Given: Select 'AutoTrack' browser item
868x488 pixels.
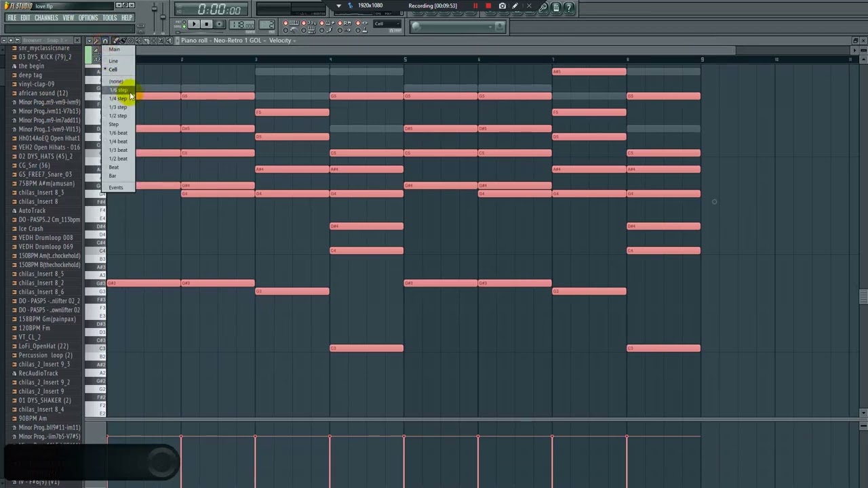Looking at the screenshot, I should (32, 211).
